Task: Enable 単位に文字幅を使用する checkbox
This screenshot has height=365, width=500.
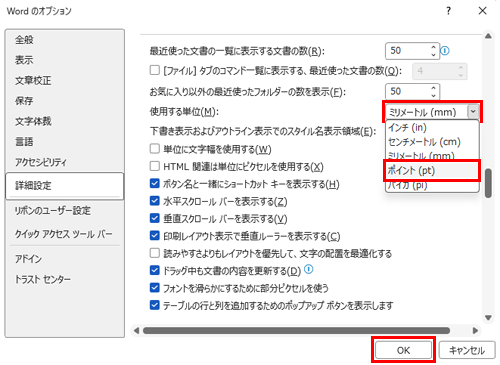Action: (155, 149)
